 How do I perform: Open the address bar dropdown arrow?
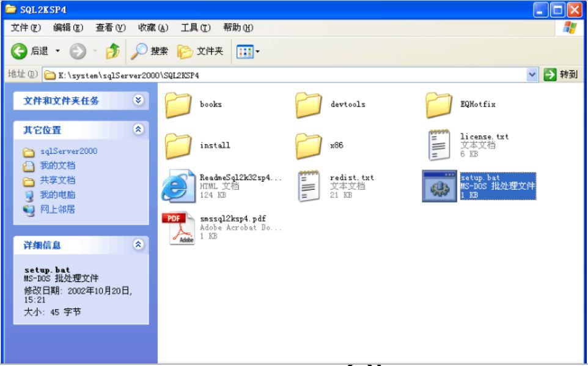tap(531, 73)
